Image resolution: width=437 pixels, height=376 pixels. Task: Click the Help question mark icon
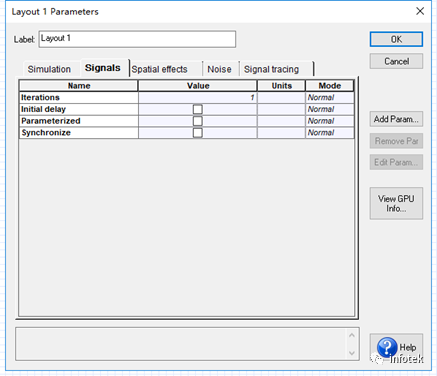pos(387,347)
